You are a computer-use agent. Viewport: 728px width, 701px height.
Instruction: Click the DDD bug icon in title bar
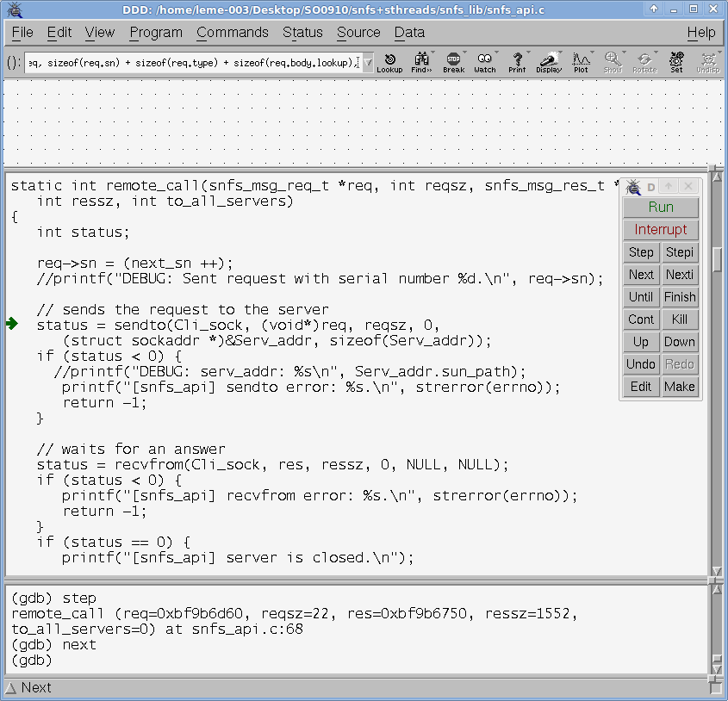click(15, 9)
